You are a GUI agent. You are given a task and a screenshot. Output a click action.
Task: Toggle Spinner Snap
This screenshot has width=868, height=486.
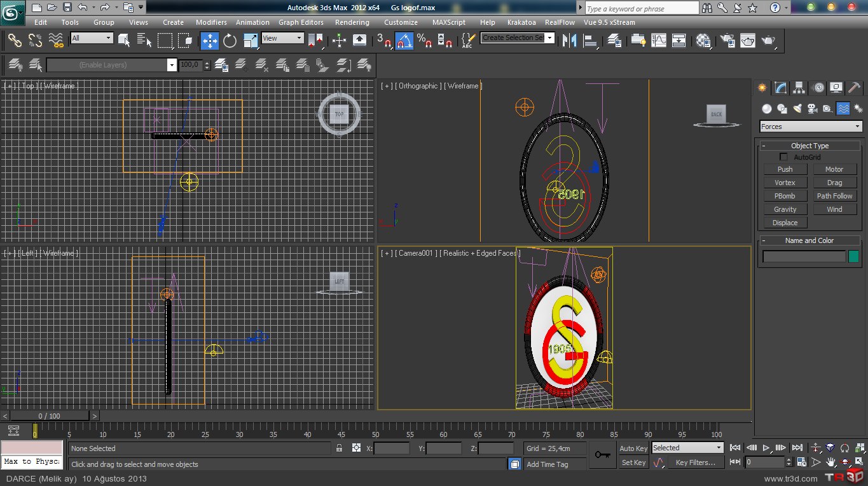pos(445,41)
